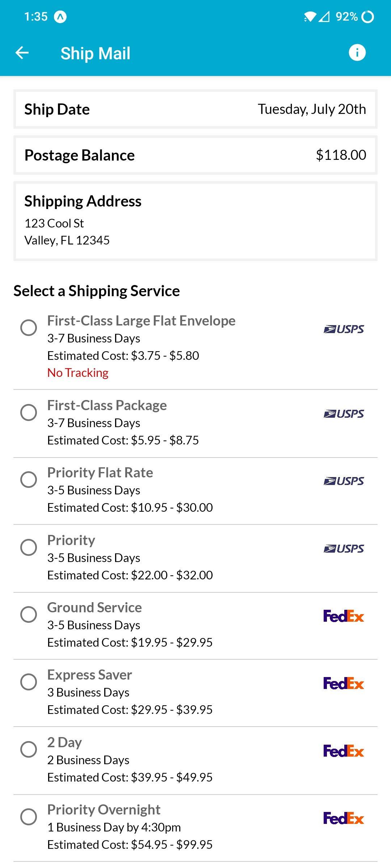Viewport: 391px width, 868px height.
Task: Click FedEx logo beside Ground Service
Action: tap(344, 616)
